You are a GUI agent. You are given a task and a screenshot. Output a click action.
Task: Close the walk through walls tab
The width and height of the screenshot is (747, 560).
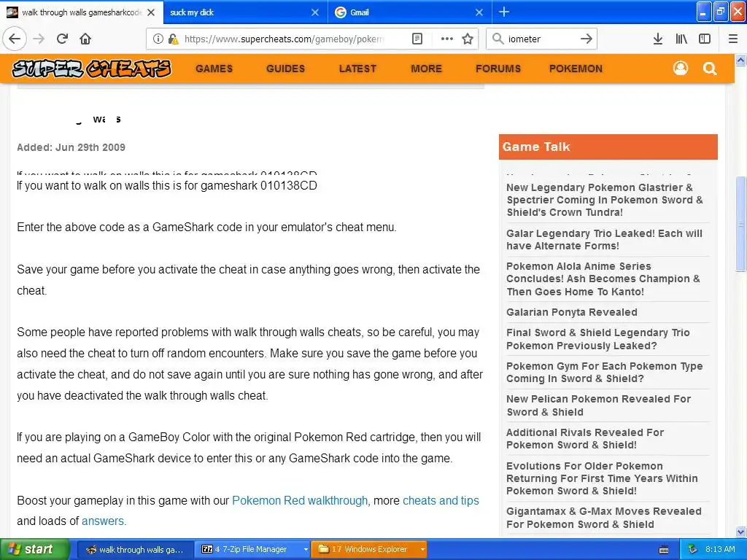(x=151, y=12)
